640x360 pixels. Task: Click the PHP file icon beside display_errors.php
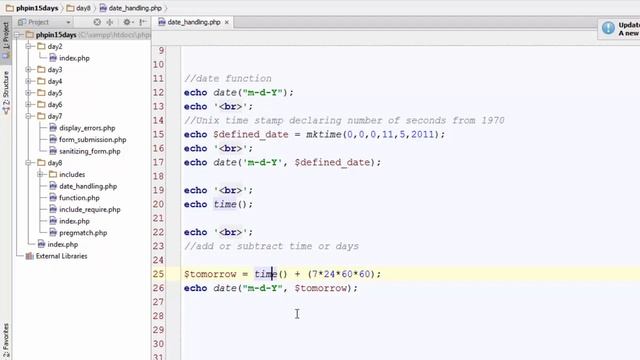click(x=53, y=128)
